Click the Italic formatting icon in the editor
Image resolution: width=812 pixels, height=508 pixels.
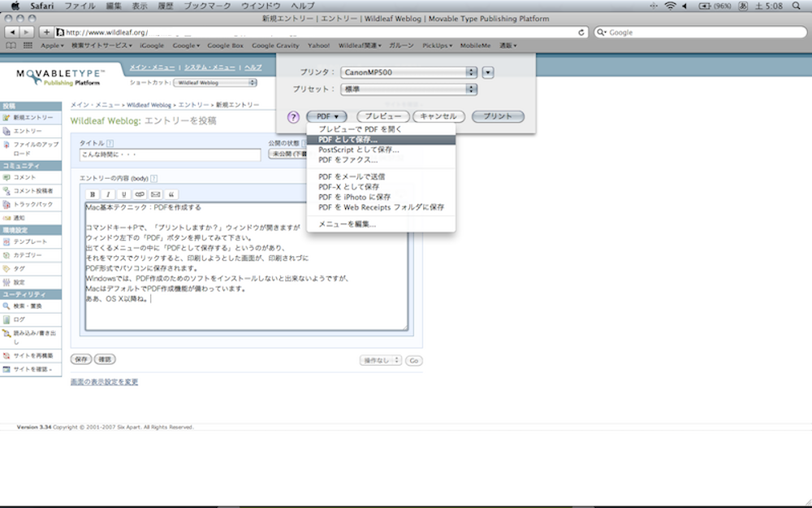coord(108,194)
